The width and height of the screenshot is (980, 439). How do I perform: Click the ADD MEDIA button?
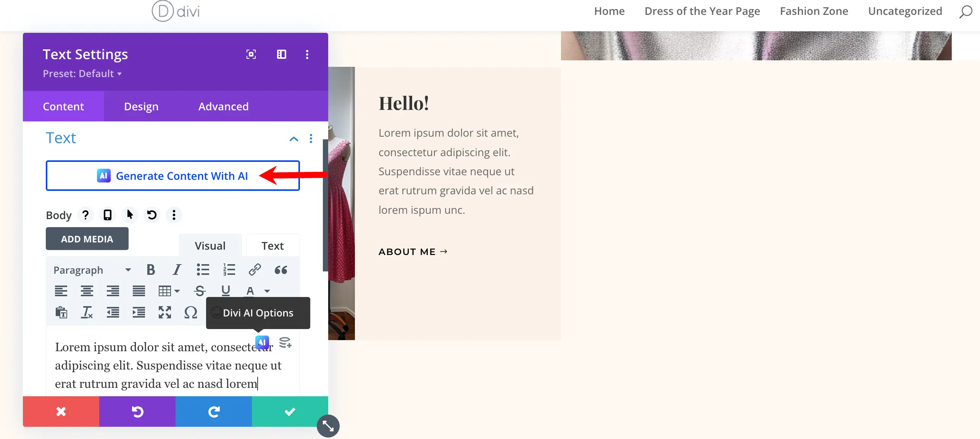[x=87, y=239]
